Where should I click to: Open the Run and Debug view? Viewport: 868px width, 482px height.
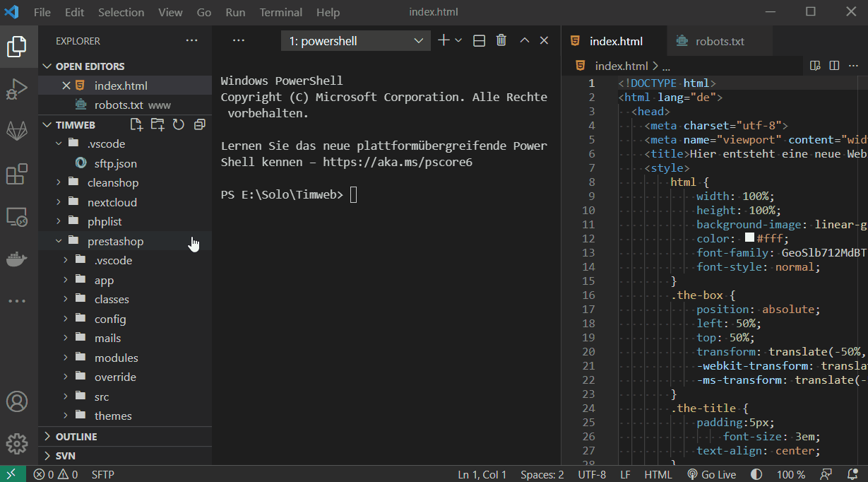[17, 89]
